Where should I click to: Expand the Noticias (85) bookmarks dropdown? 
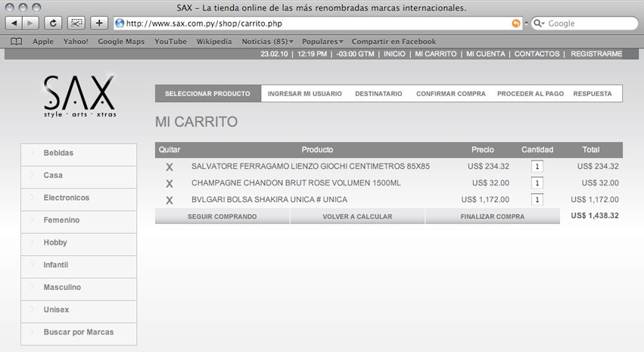pos(267,42)
